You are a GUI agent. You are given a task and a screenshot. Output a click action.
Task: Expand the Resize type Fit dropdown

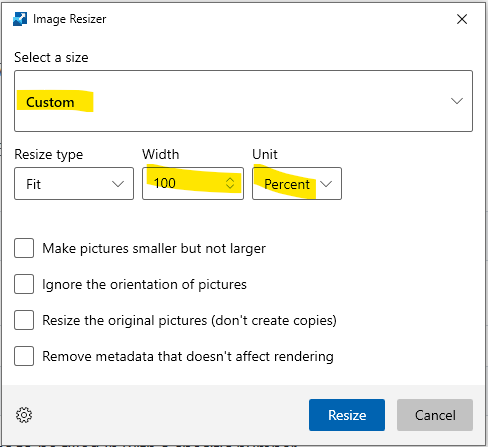coord(74,184)
